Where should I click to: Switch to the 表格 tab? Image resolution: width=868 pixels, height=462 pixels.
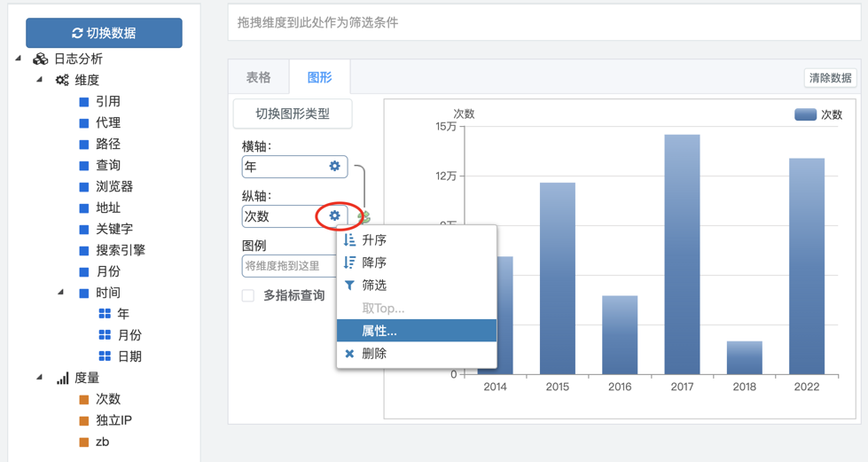tap(258, 78)
